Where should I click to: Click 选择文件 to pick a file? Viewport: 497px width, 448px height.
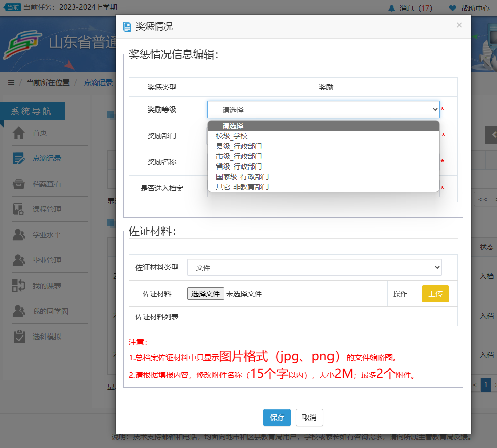205,294
